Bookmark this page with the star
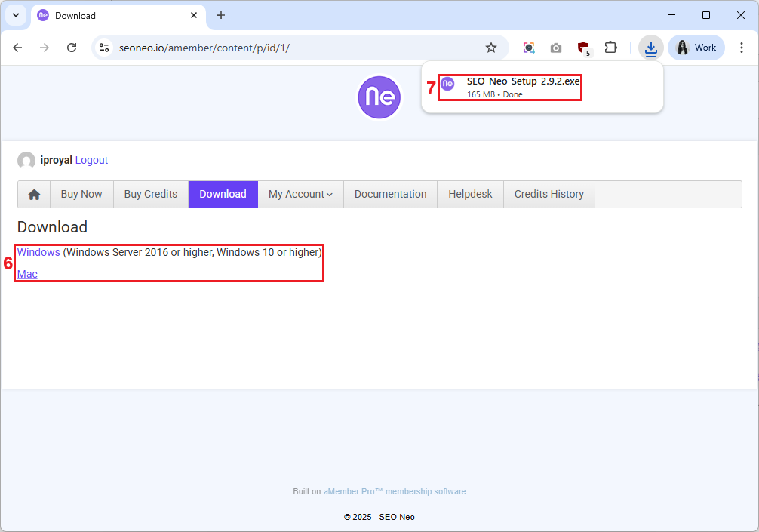The width and height of the screenshot is (759, 532). click(x=491, y=48)
